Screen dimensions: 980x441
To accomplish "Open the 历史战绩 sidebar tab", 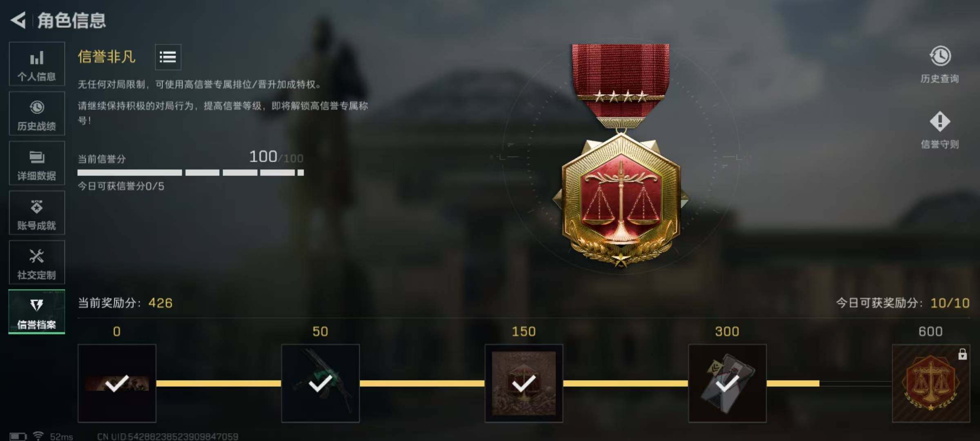I will tap(37, 114).
